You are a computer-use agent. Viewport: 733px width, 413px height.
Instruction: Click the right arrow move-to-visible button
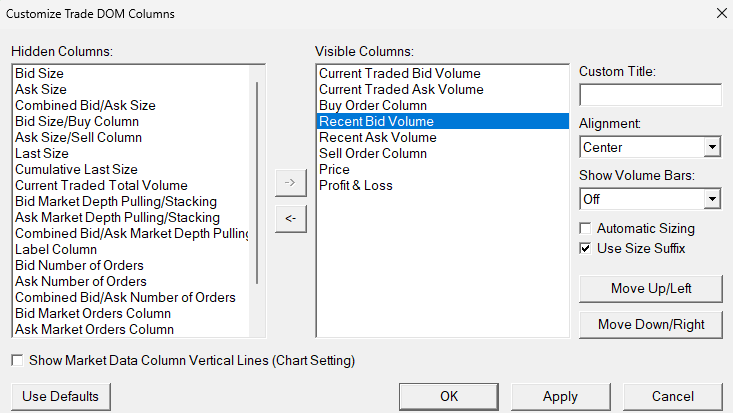tap(290, 183)
